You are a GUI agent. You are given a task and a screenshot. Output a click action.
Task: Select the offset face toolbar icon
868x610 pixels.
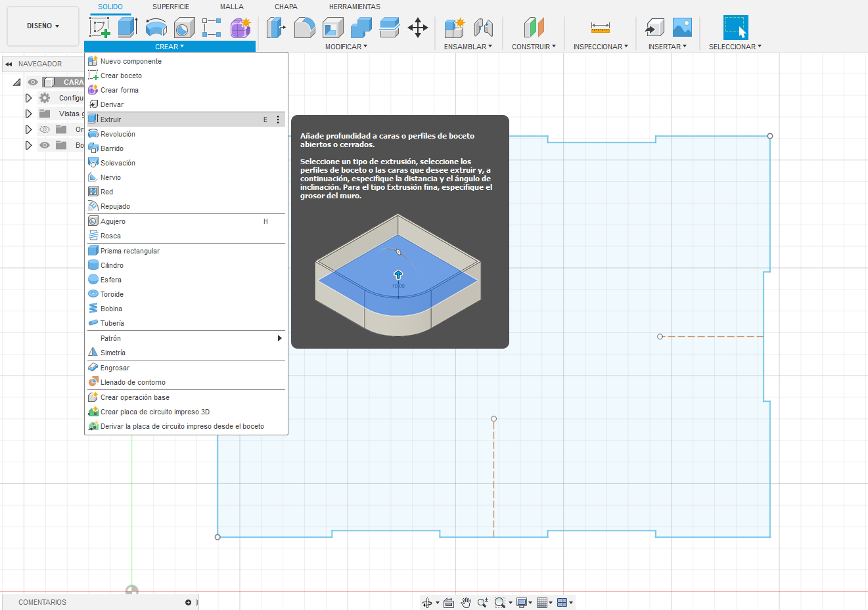[x=390, y=28]
